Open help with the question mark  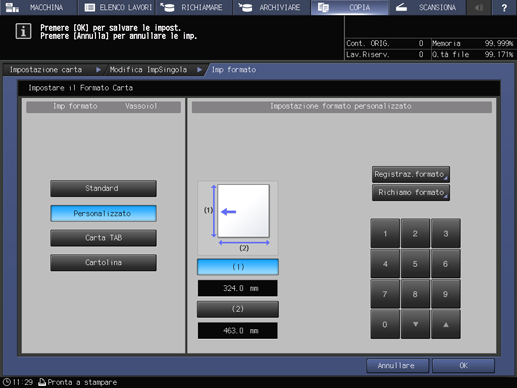point(504,7)
